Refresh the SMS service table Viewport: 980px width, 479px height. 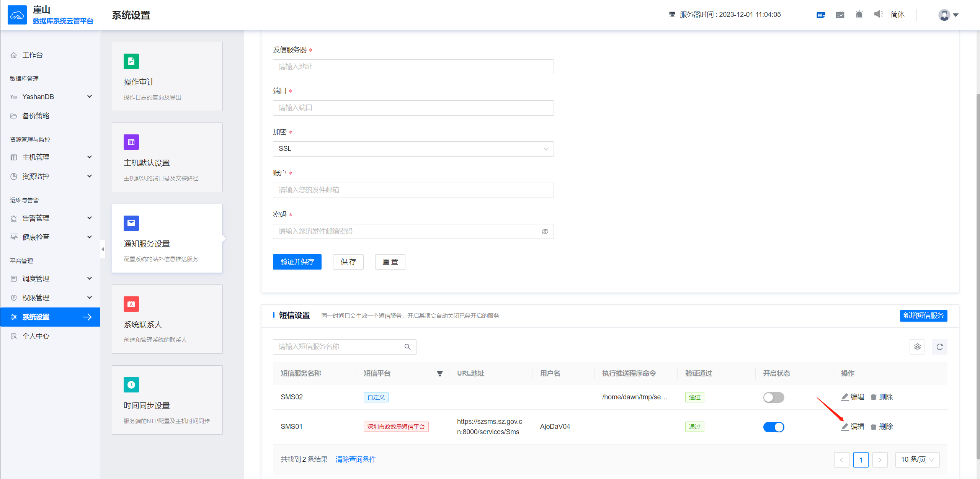[x=939, y=347]
